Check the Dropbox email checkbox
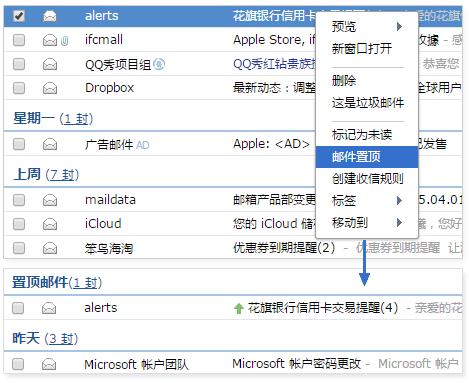 tap(19, 88)
